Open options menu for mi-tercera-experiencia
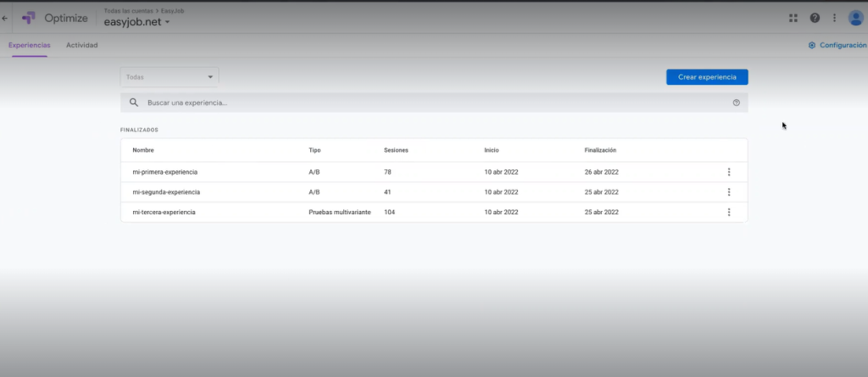This screenshot has height=377, width=868. coord(728,212)
